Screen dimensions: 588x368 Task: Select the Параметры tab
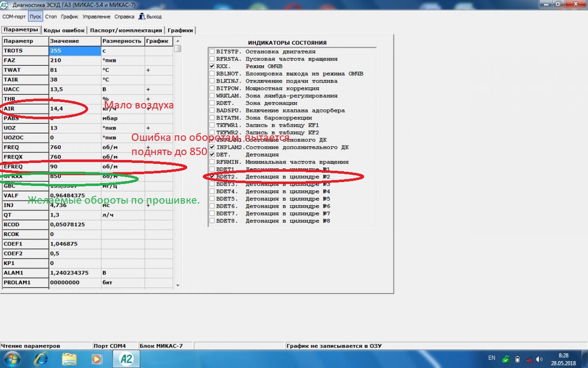tap(21, 29)
